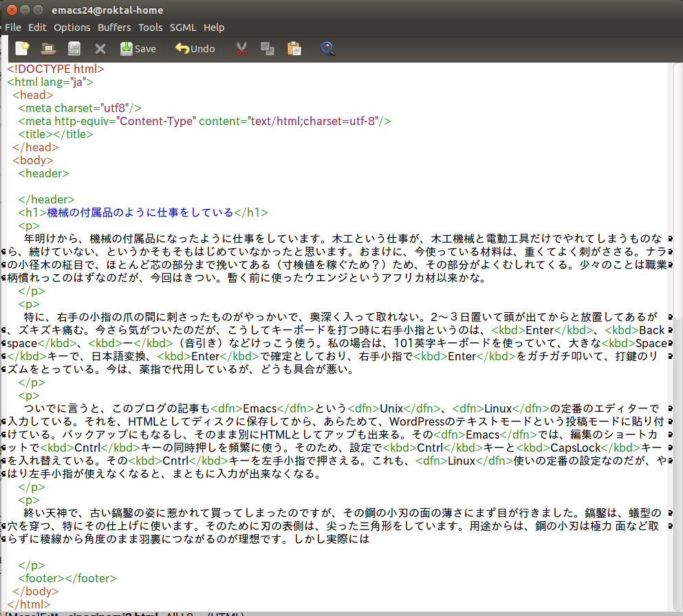683x616 pixels.
Task: Click the '<dfn>Emacs</dfn>という' text
Action: click(279, 408)
